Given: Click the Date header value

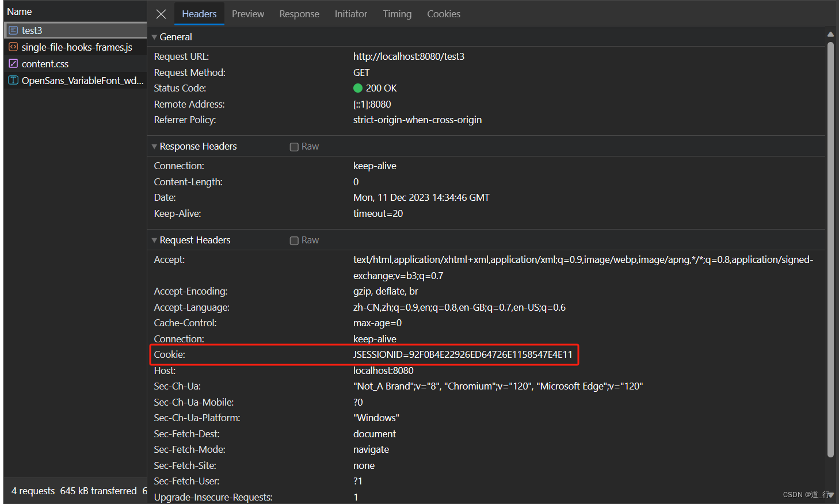Looking at the screenshot, I should tap(421, 197).
